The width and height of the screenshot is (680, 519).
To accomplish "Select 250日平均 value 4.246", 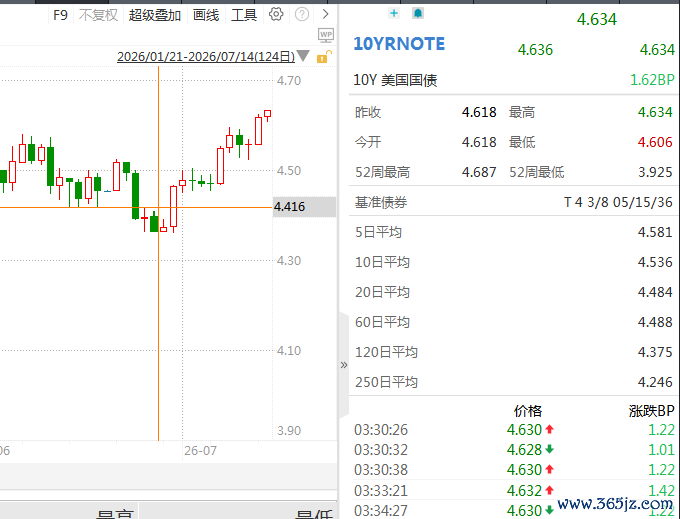I will point(655,382).
